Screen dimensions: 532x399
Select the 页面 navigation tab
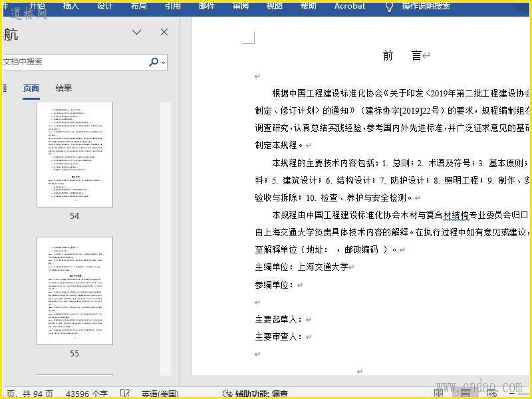click(31, 88)
